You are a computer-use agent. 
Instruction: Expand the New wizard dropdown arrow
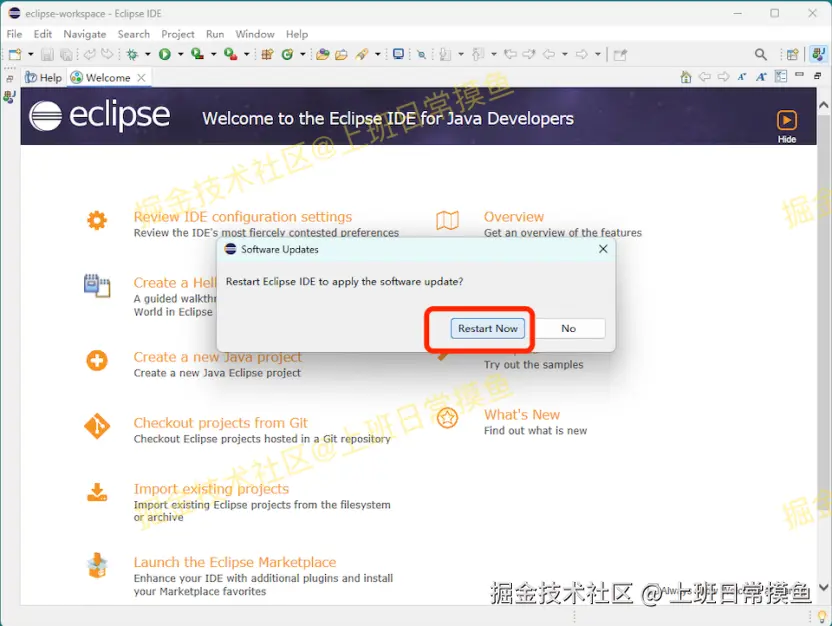(x=30, y=54)
